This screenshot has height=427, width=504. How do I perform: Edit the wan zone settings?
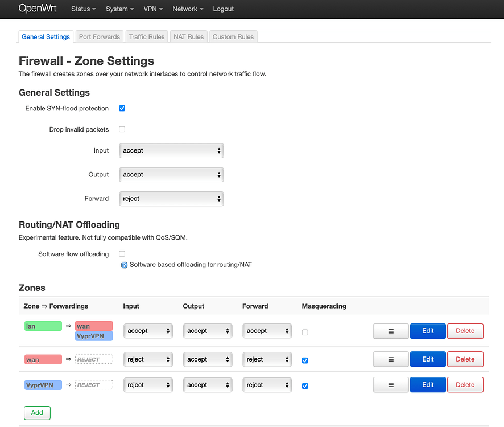tap(428, 359)
